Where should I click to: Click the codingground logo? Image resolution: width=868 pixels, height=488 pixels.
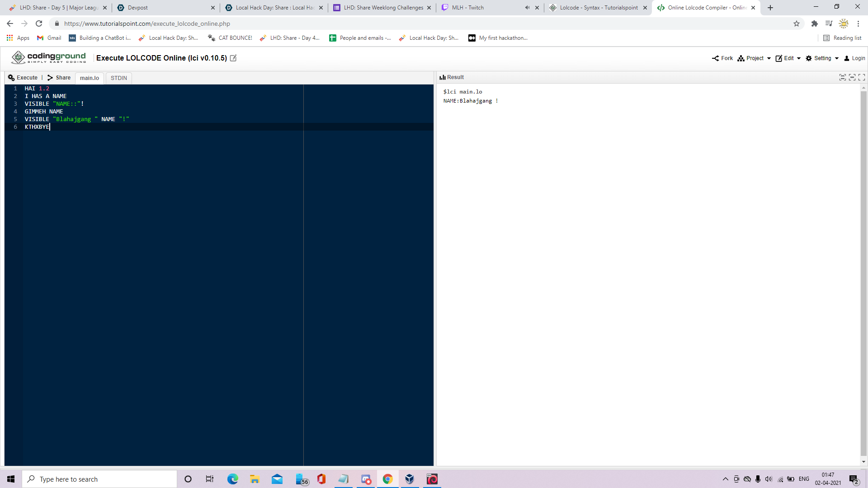coord(49,58)
